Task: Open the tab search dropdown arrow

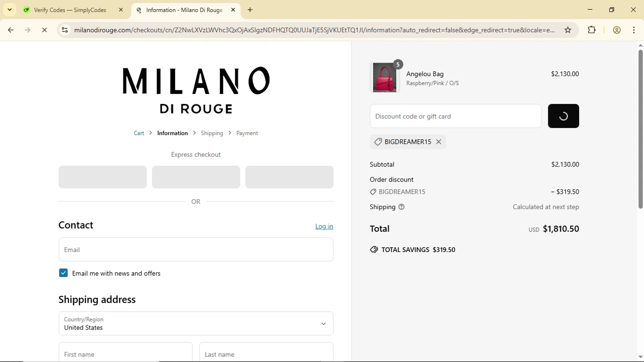Action: pyautogui.click(x=9, y=9)
